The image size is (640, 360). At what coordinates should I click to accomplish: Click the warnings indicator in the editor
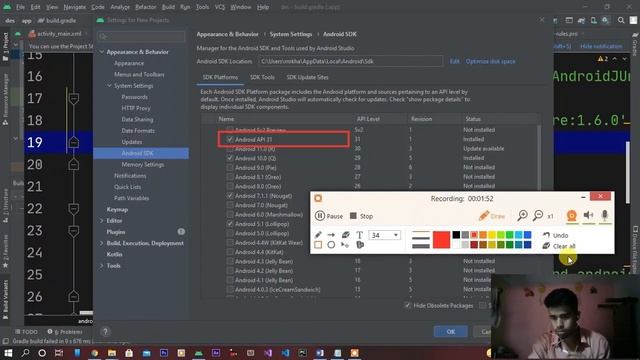coord(603,59)
